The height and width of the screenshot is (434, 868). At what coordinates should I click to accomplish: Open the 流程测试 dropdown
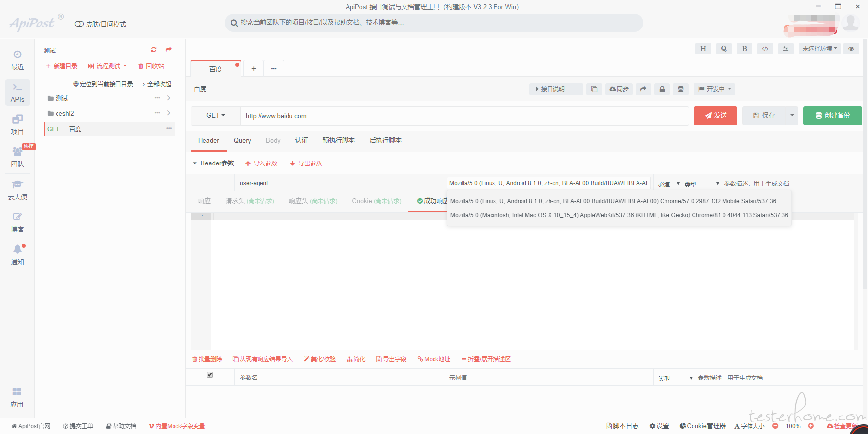point(107,66)
